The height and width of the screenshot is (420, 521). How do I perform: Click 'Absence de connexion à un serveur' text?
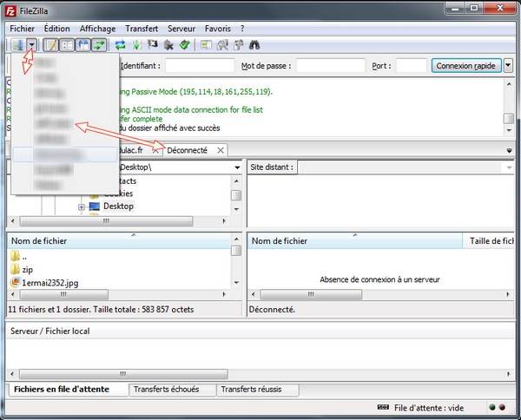click(379, 279)
